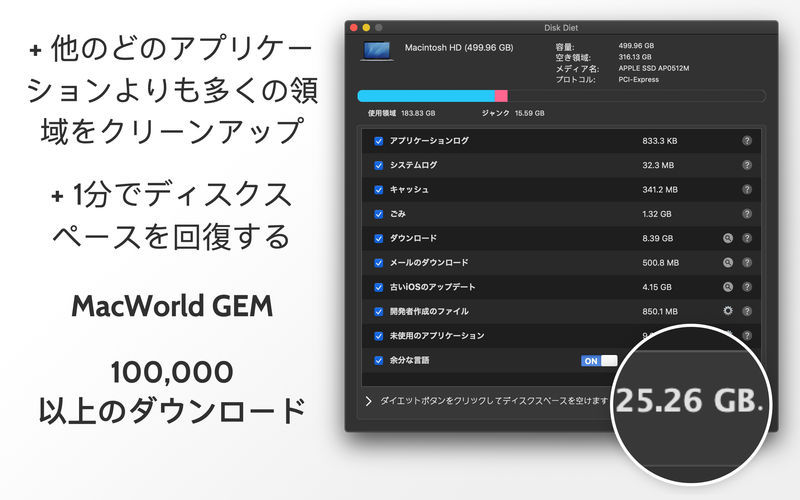Click the 4.15 GB size value

[657, 287]
